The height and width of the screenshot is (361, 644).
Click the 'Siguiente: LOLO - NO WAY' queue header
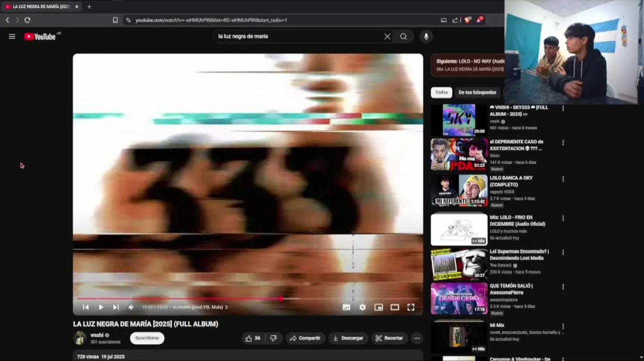pyautogui.click(x=470, y=61)
